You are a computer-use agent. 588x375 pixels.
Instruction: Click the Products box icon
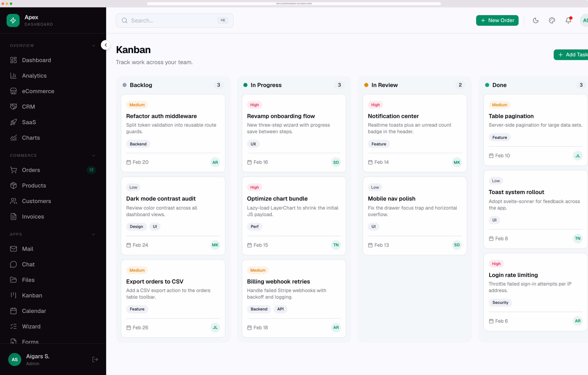pyautogui.click(x=13, y=185)
